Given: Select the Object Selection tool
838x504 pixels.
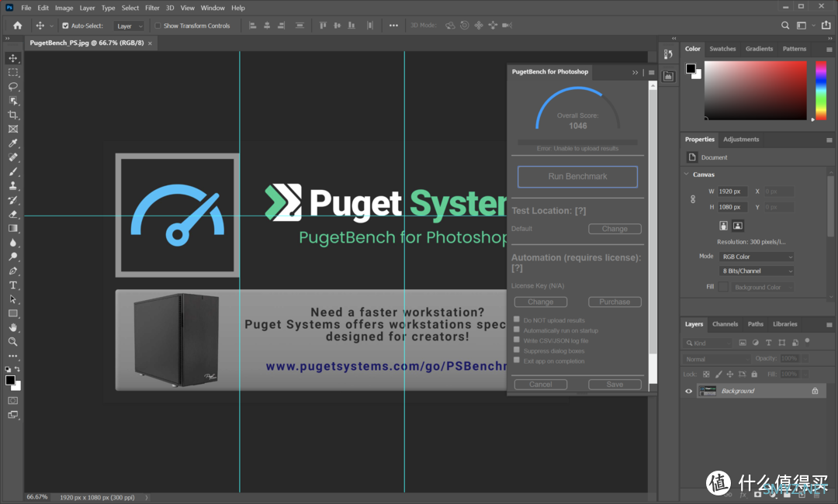Looking at the screenshot, I should [13, 101].
